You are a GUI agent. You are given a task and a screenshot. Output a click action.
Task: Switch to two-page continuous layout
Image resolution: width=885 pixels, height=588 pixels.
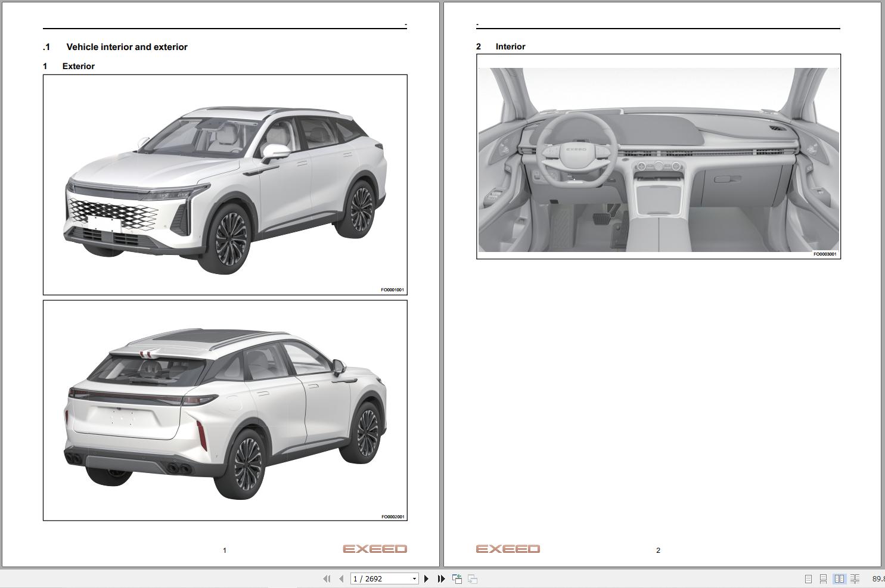click(853, 578)
